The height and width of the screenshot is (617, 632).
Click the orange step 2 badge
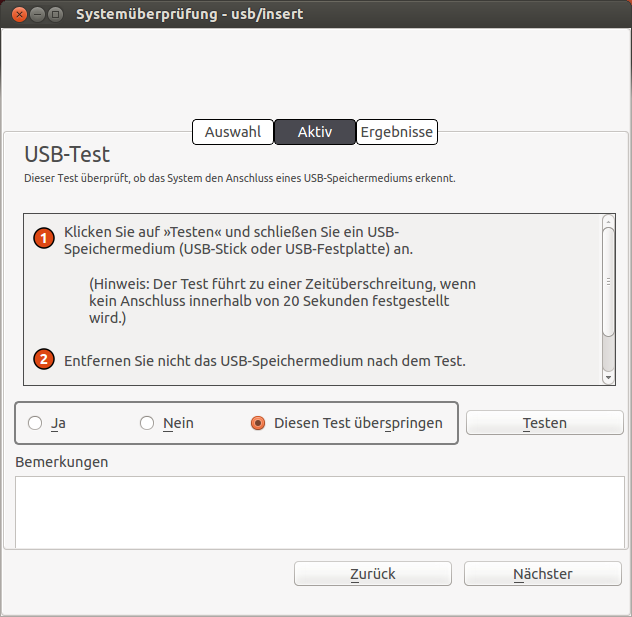click(43, 359)
